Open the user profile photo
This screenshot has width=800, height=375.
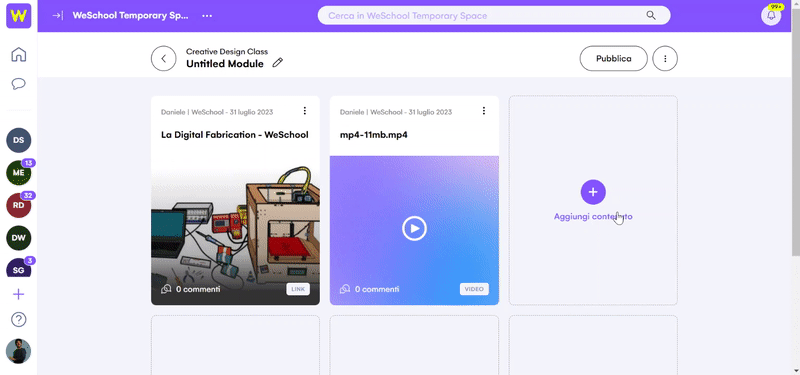[x=18, y=352]
